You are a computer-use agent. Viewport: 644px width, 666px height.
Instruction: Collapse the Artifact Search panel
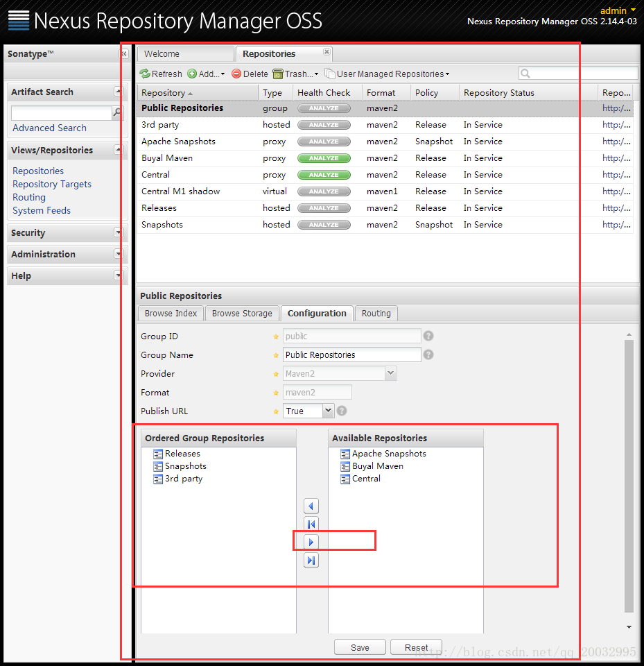click(x=119, y=92)
